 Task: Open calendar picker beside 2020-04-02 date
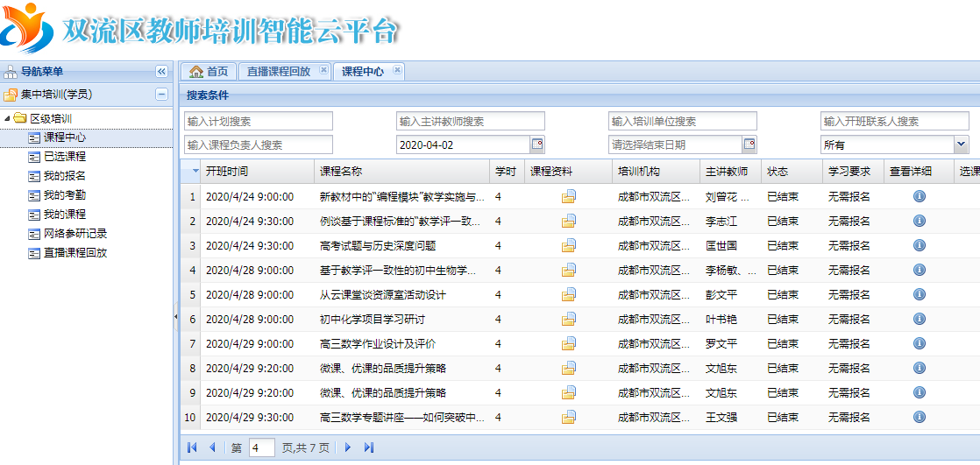[x=537, y=144]
